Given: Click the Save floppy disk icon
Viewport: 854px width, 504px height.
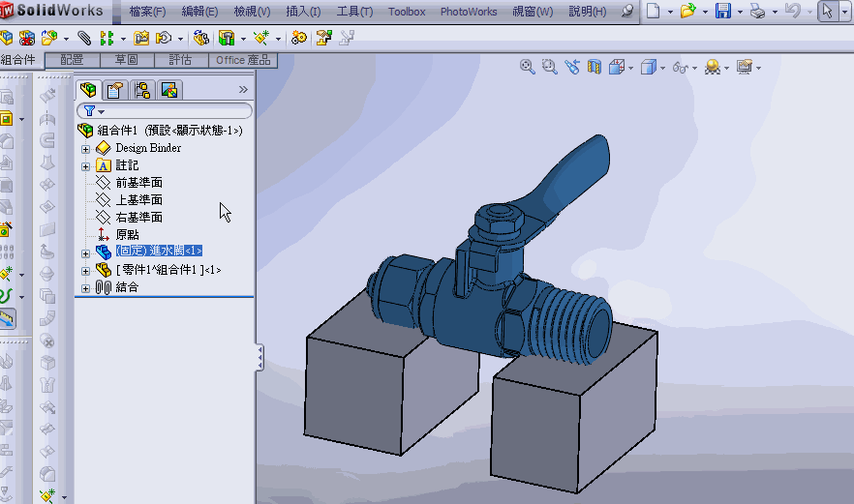Looking at the screenshot, I should [x=722, y=11].
